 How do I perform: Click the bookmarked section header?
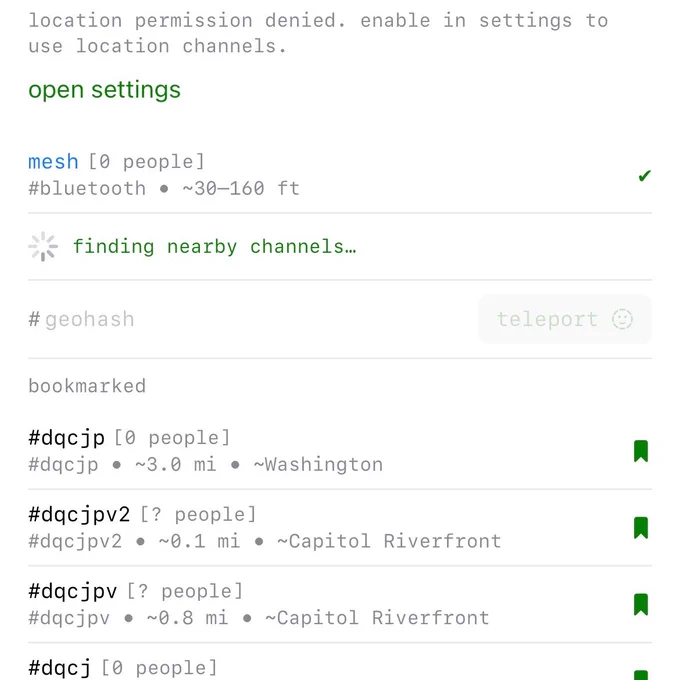pyautogui.click(x=87, y=386)
